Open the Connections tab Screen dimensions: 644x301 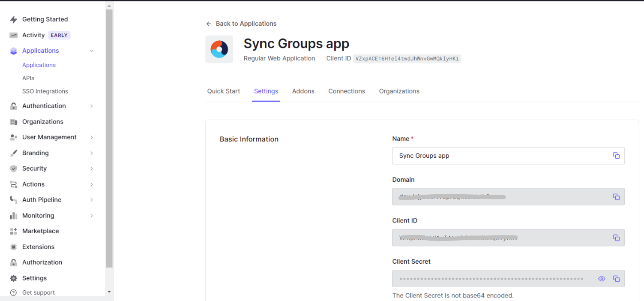pos(347,91)
